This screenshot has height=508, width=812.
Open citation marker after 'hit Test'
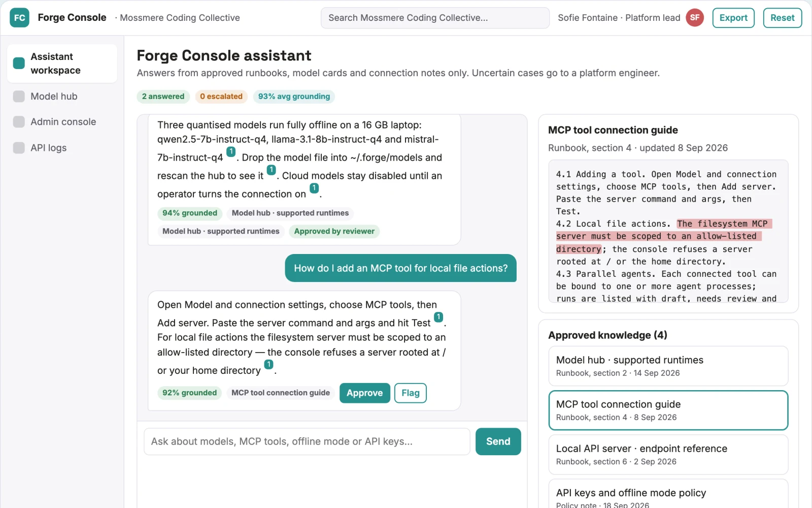438,317
